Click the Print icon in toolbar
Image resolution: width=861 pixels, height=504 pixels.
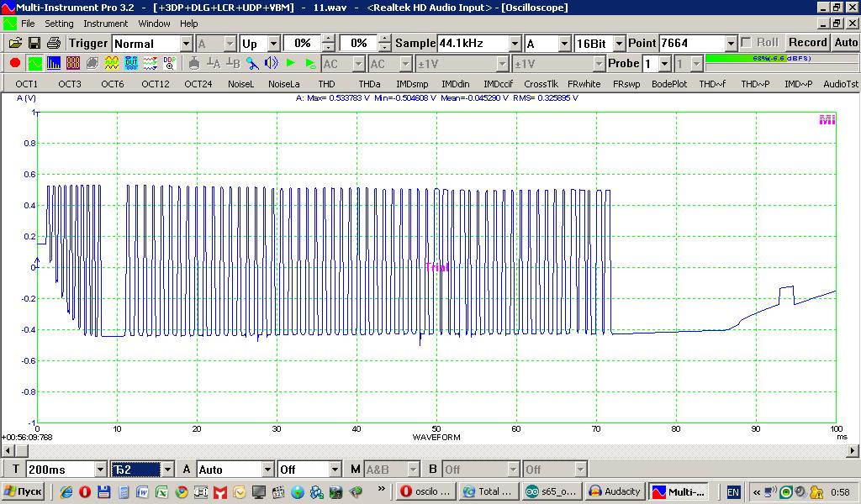click(53, 43)
